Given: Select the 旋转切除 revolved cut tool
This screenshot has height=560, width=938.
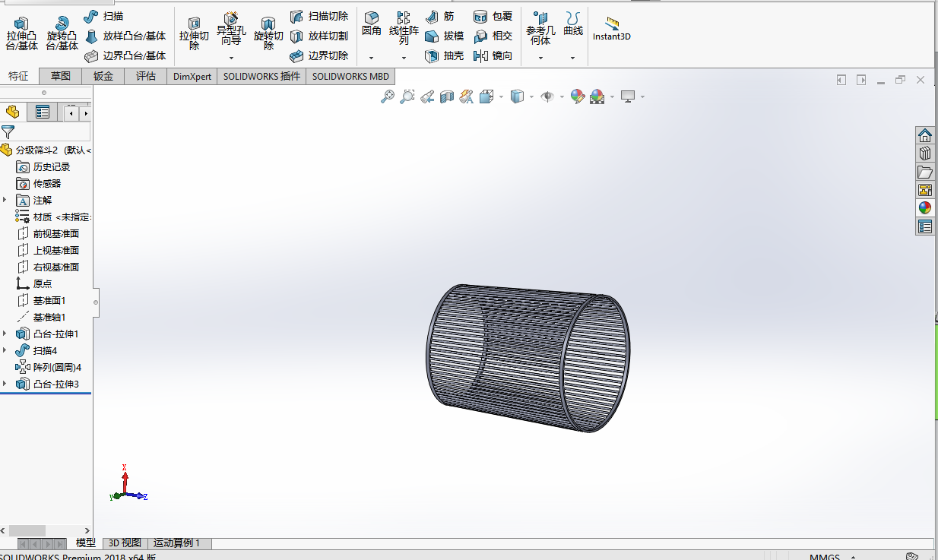Looking at the screenshot, I should pyautogui.click(x=268, y=35).
